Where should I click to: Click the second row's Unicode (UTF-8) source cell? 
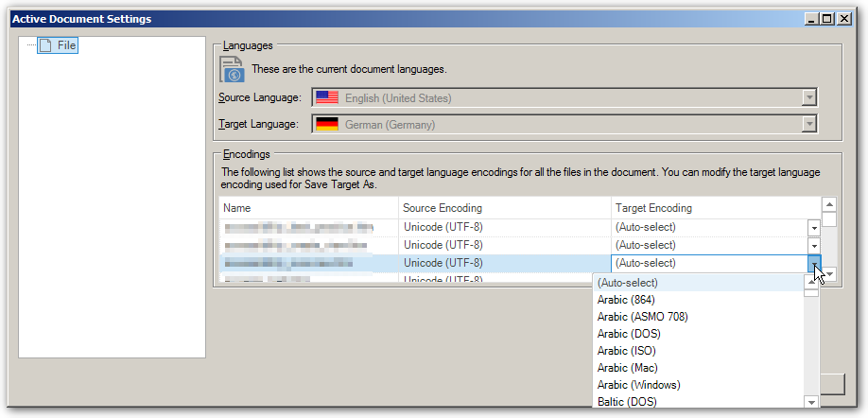[504, 245]
